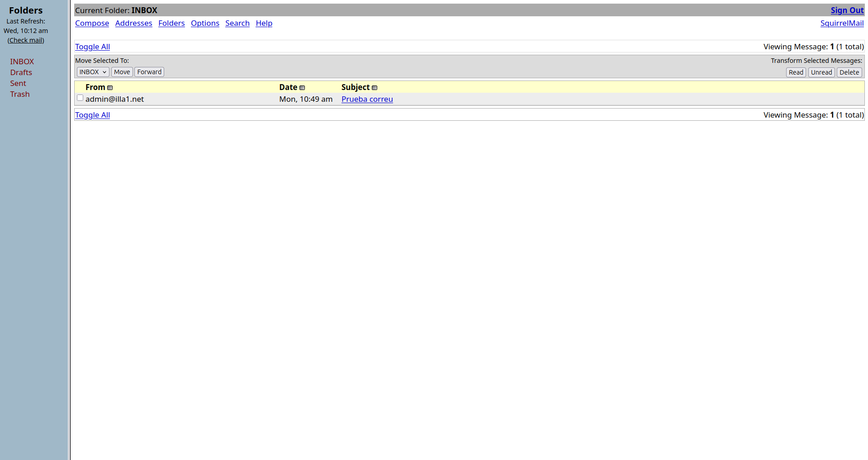Image resolution: width=868 pixels, height=460 pixels.
Task: Click the top Toggle All link
Action: (92, 47)
